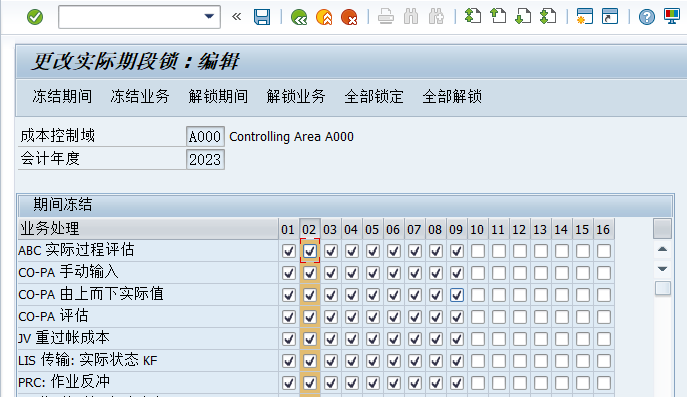
Task: Check JV 重过帐成本 period 14 checkbox
Action: [562, 339]
